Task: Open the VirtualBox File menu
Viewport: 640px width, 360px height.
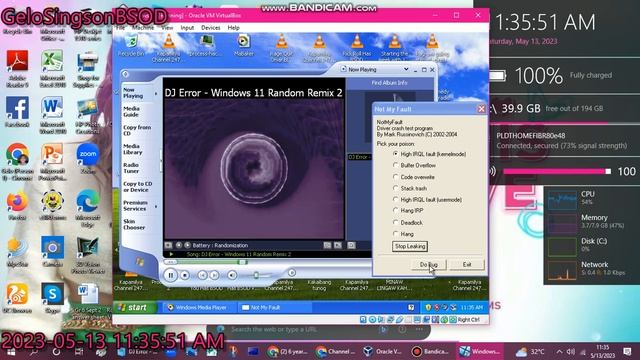Action: (x=120, y=28)
